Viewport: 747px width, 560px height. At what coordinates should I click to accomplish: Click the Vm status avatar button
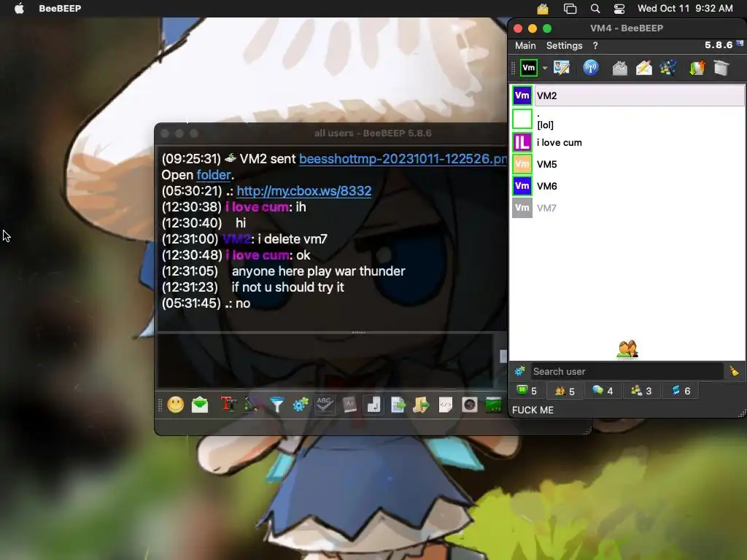point(529,68)
